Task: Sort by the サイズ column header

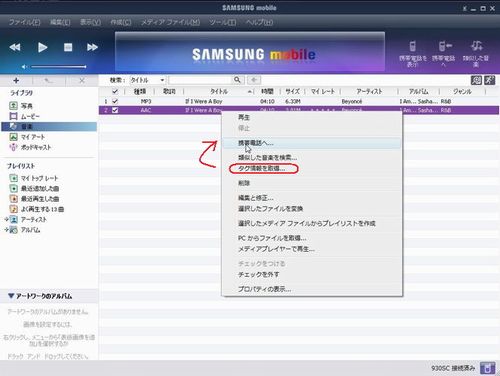Action: coord(292,91)
